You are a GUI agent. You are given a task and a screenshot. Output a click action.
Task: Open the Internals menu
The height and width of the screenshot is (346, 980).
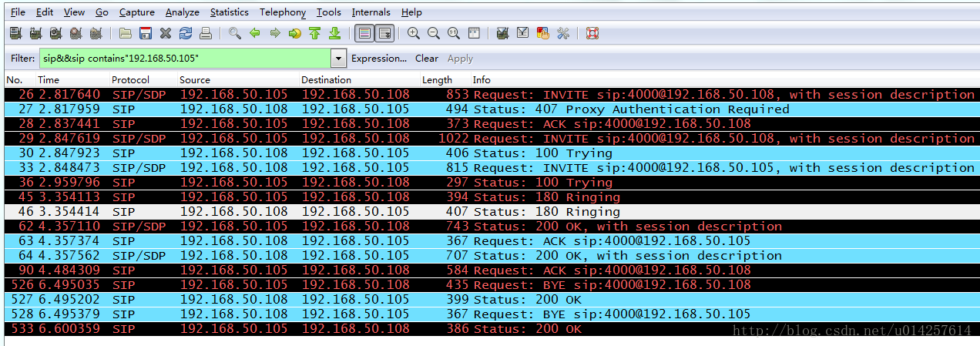[x=372, y=12]
